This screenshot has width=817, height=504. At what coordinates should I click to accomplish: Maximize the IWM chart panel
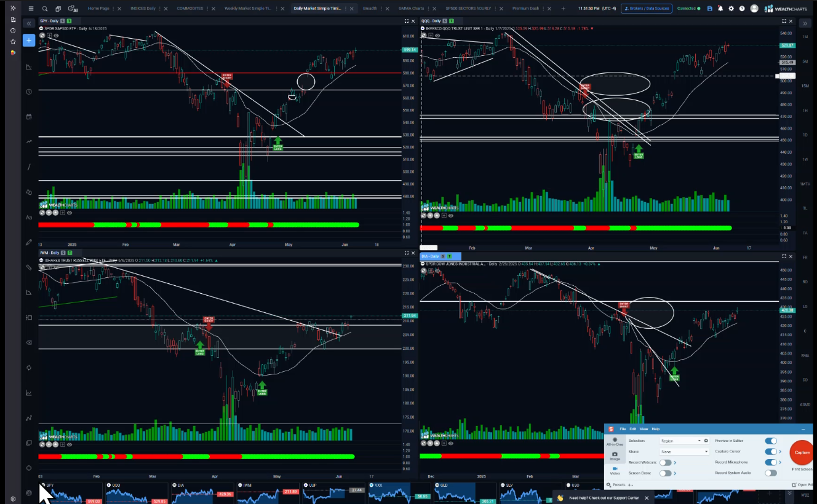pyautogui.click(x=407, y=253)
